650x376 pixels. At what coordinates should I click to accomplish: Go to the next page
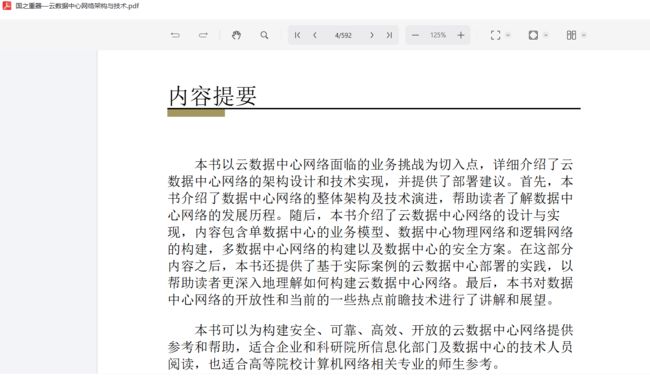[x=371, y=35]
